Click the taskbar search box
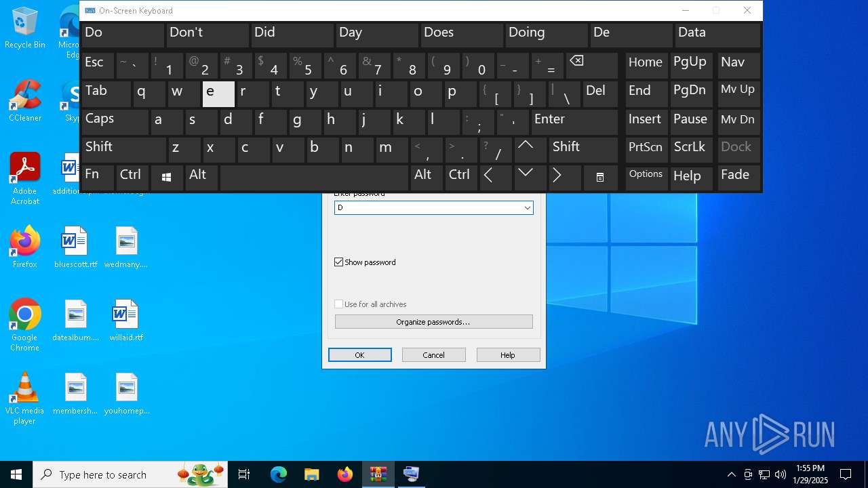 point(130,474)
